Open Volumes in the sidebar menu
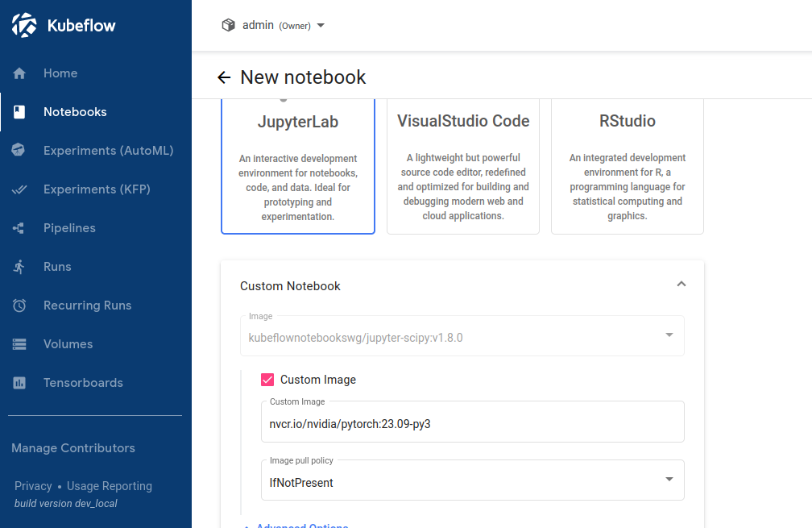The image size is (812, 528). click(x=68, y=344)
